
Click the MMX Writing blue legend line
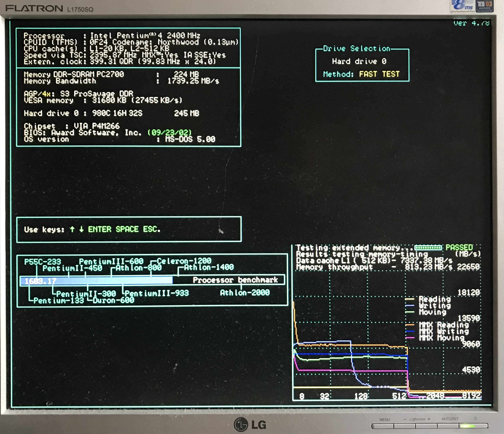[410, 331]
